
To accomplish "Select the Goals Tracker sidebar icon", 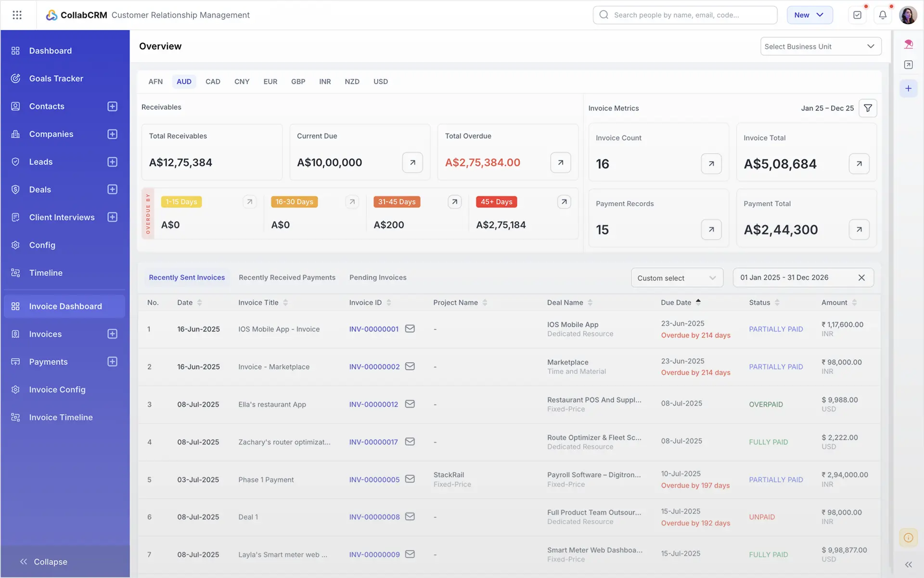I will (x=15, y=79).
